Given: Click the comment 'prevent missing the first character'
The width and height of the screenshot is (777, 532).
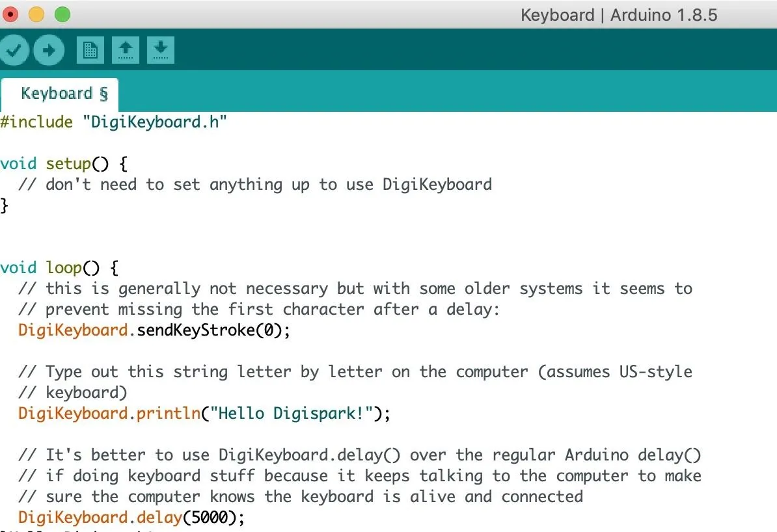Looking at the screenshot, I should pos(259,309).
